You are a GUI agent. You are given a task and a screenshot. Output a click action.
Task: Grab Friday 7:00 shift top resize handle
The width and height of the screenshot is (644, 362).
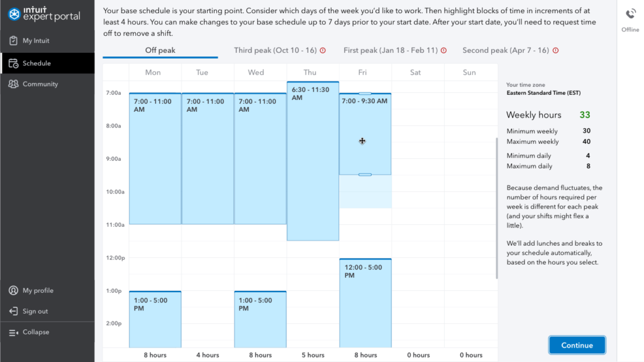(365, 94)
